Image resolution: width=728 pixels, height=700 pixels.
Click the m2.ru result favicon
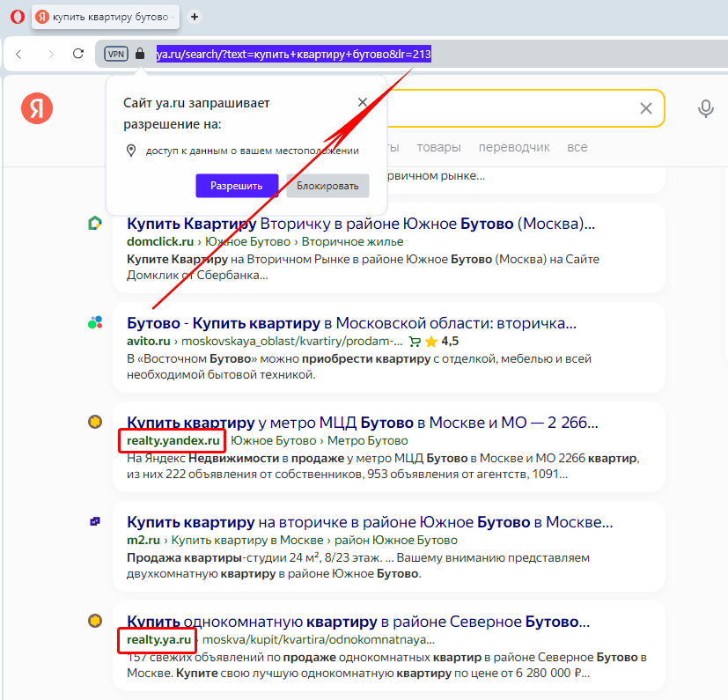(x=95, y=521)
